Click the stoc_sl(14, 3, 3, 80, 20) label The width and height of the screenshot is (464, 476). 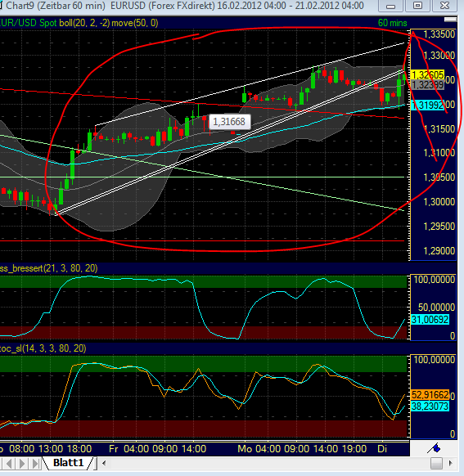pos(43,348)
